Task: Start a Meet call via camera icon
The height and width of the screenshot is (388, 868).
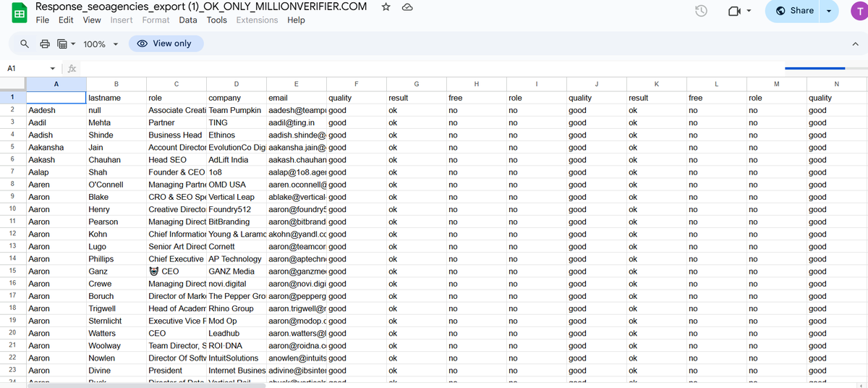Action: pyautogui.click(x=735, y=11)
